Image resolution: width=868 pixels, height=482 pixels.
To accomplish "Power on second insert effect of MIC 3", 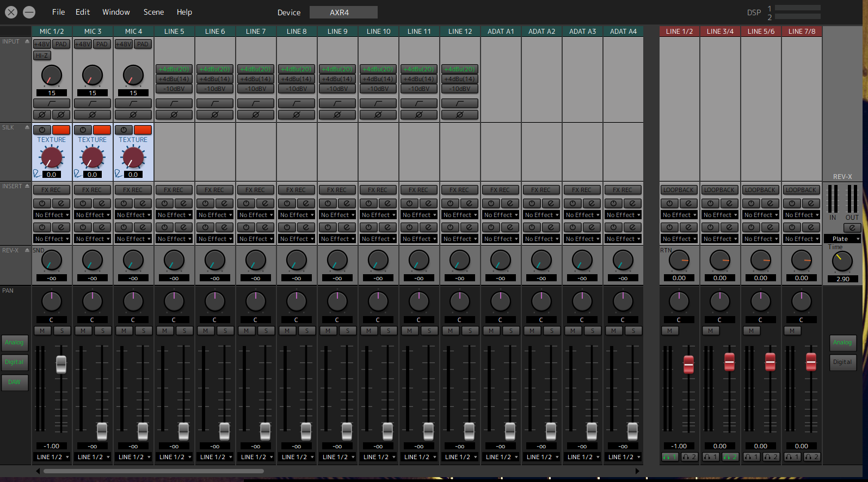I will [83, 227].
